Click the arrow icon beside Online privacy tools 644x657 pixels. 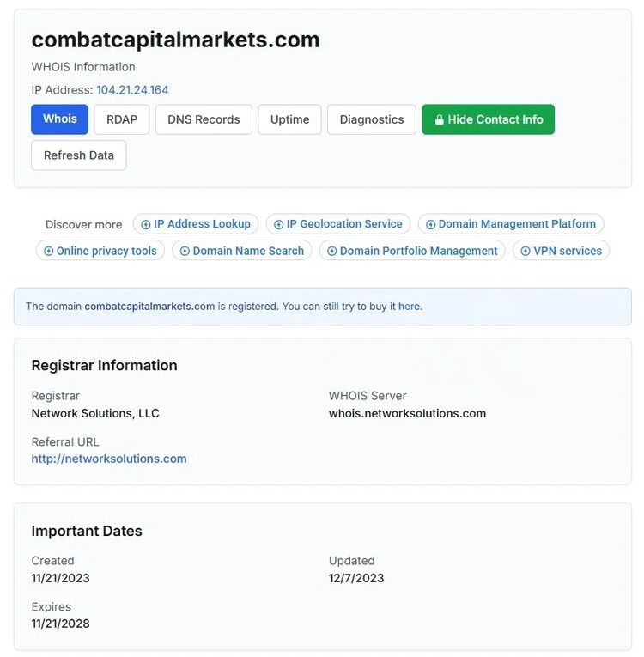coord(48,251)
